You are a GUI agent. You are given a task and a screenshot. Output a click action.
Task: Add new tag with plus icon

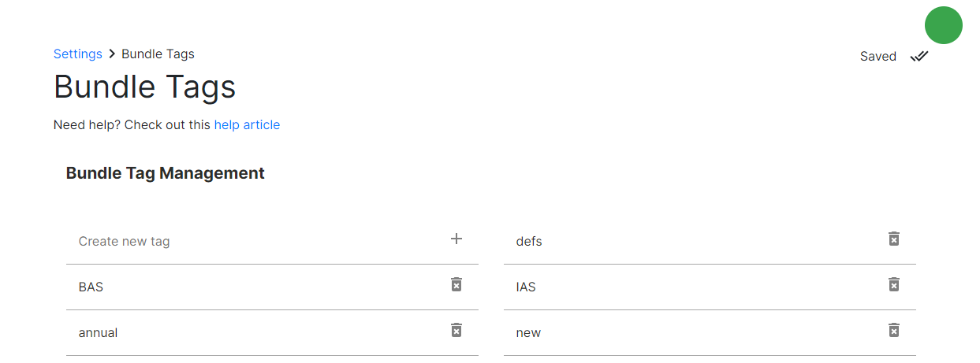pos(456,239)
